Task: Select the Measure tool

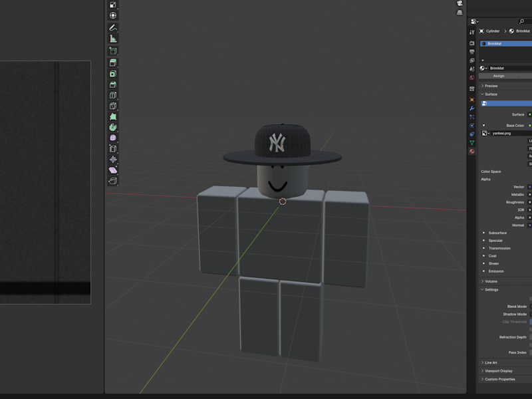Action: [x=113, y=39]
